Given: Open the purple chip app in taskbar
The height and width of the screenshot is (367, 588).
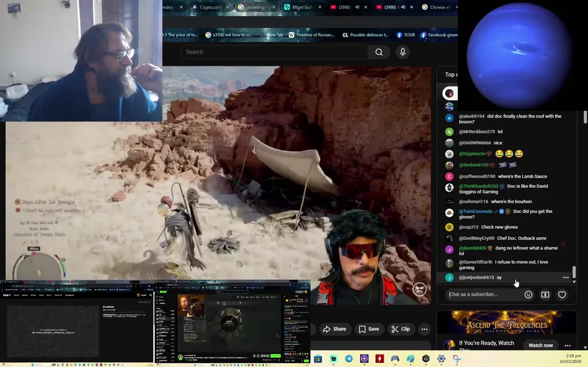Looking at the screenshot, I should pyautogui.click(x=364, y=359).
